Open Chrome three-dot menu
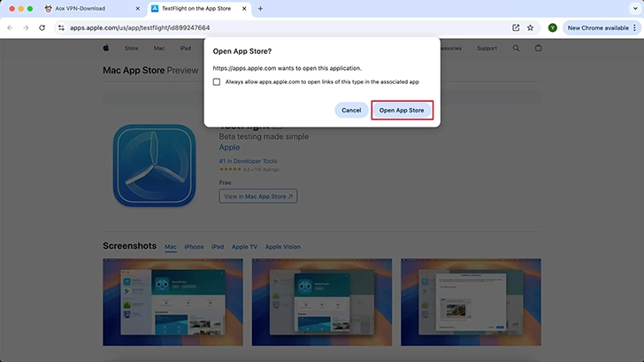 click(x=634, y=27)
